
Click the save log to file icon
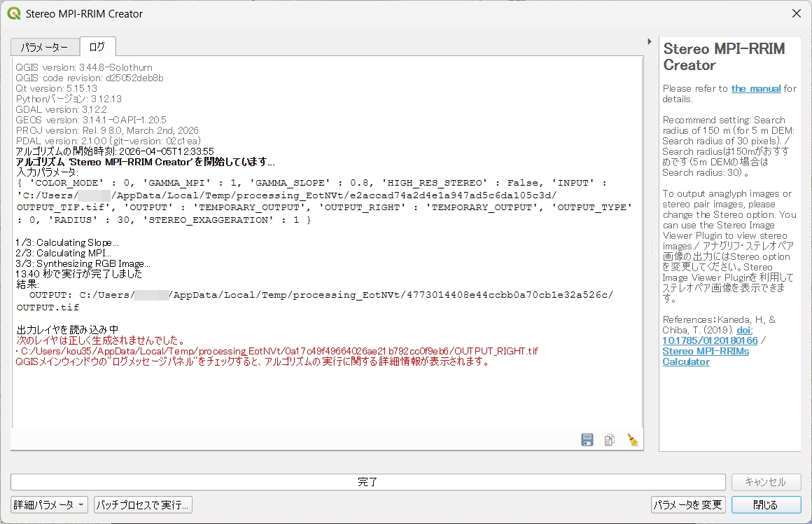(587, 440)
